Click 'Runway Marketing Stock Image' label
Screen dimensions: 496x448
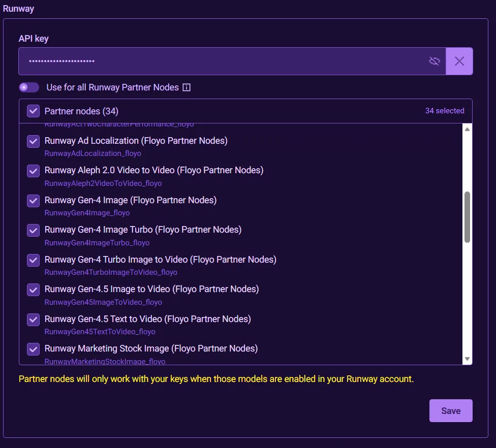(x=151, y=349)
